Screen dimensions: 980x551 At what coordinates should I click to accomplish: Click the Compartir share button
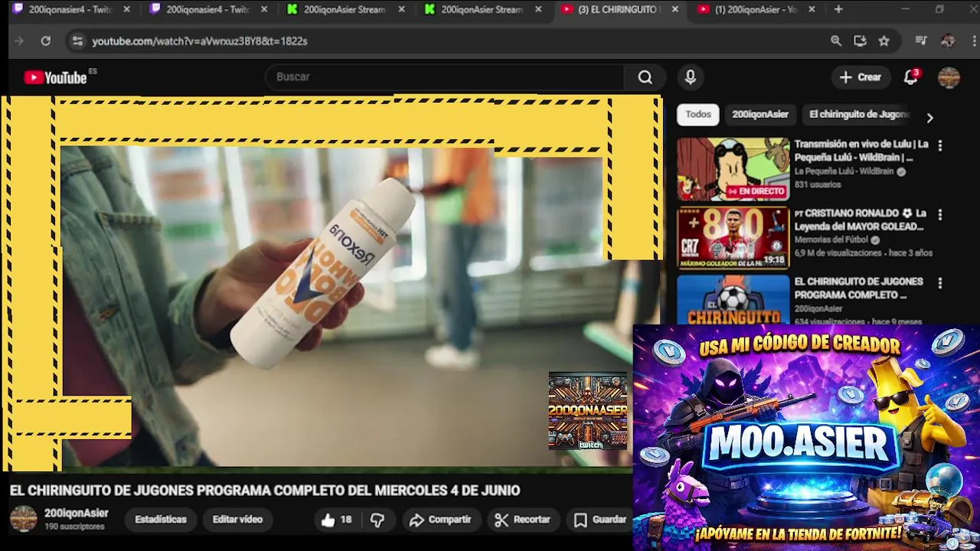440,520
